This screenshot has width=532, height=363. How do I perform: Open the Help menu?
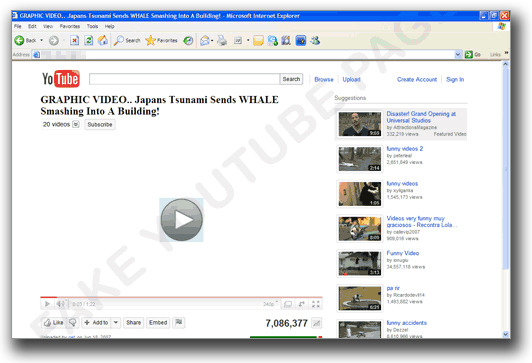coord(109,26)
